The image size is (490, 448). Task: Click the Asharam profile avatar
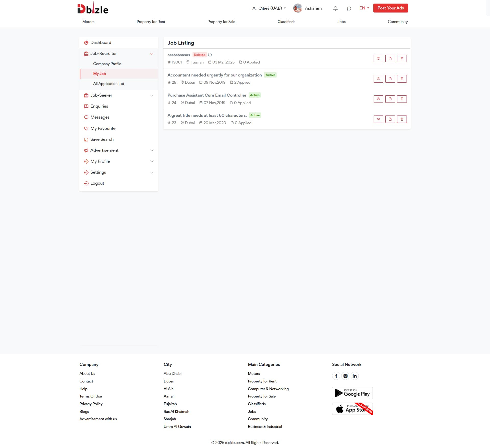pos(298,8)
